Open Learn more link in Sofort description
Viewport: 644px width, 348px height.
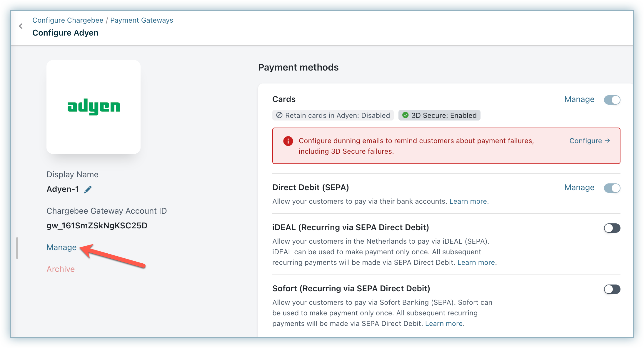(x=444, y=324)
